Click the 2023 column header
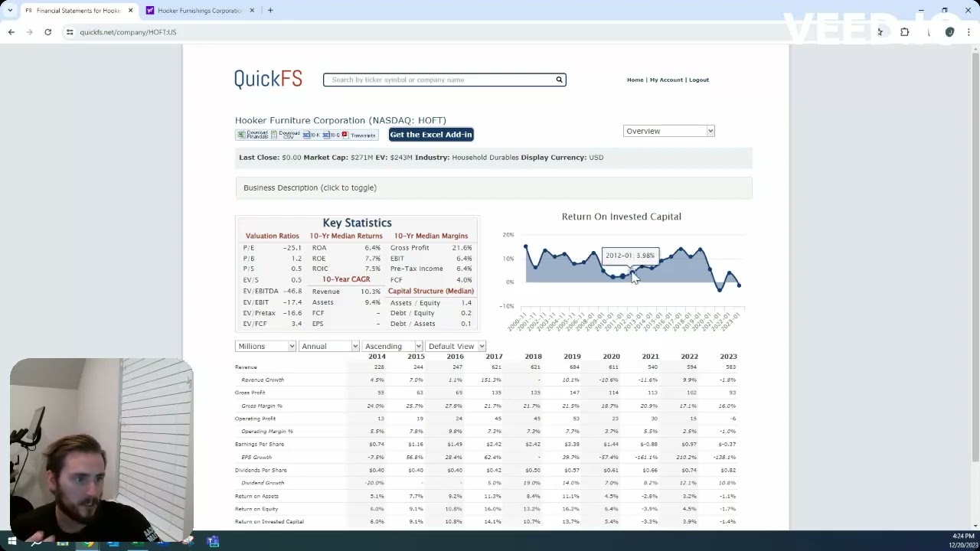This screenshot has width=980, height=551. [x=728, y=357]
